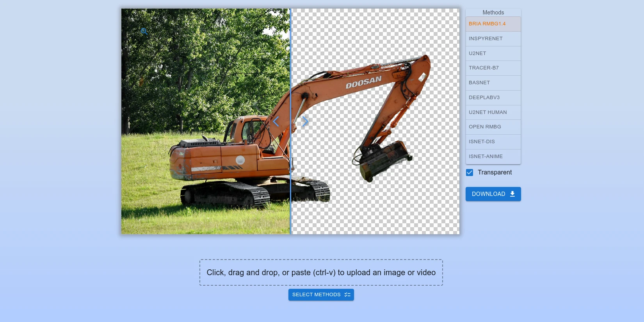Choose the OPEN RMBG method

coord(493,127)
